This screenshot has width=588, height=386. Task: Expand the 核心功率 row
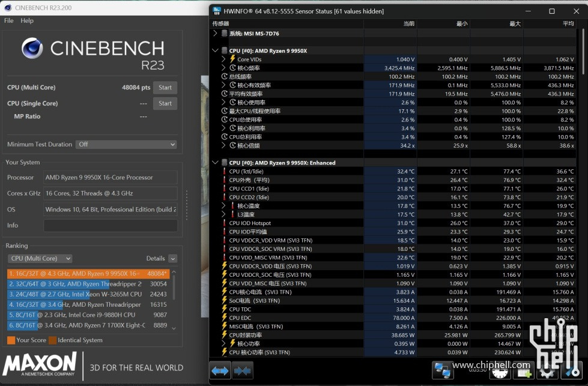tap(223, 343)
